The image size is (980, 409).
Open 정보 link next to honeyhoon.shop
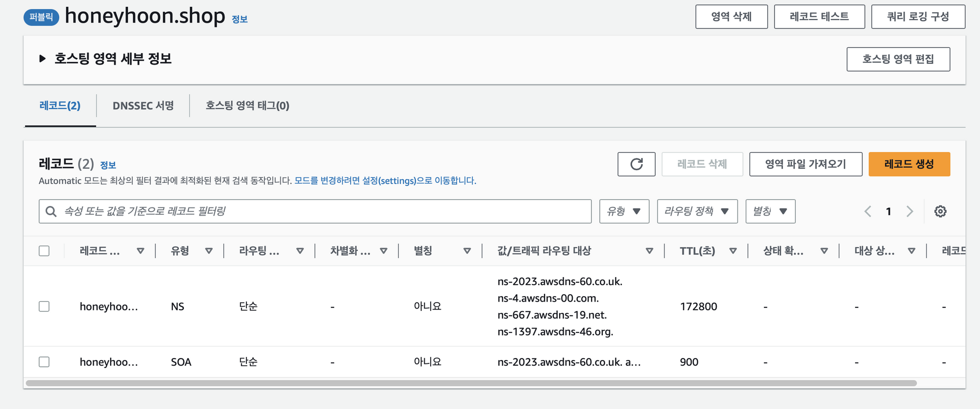pos(240,19)
